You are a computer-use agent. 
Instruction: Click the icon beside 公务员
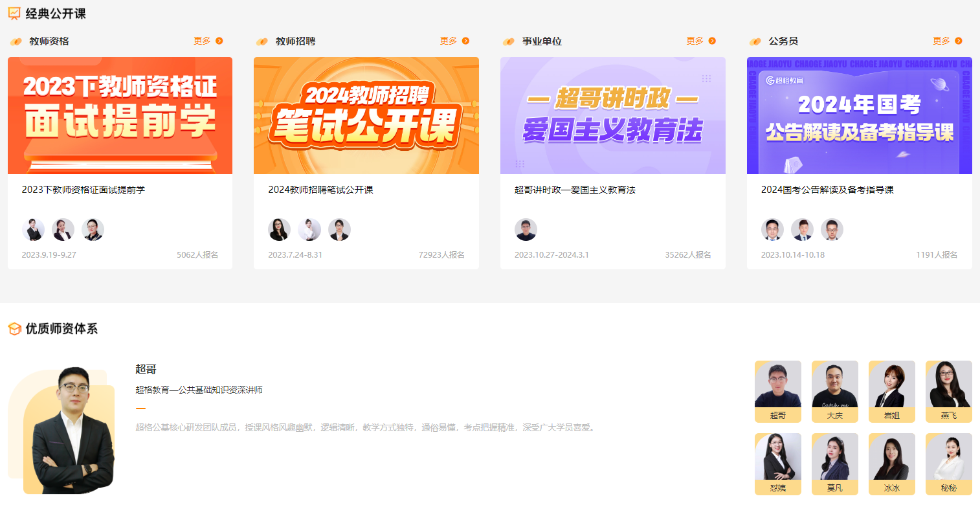point(755,41)
